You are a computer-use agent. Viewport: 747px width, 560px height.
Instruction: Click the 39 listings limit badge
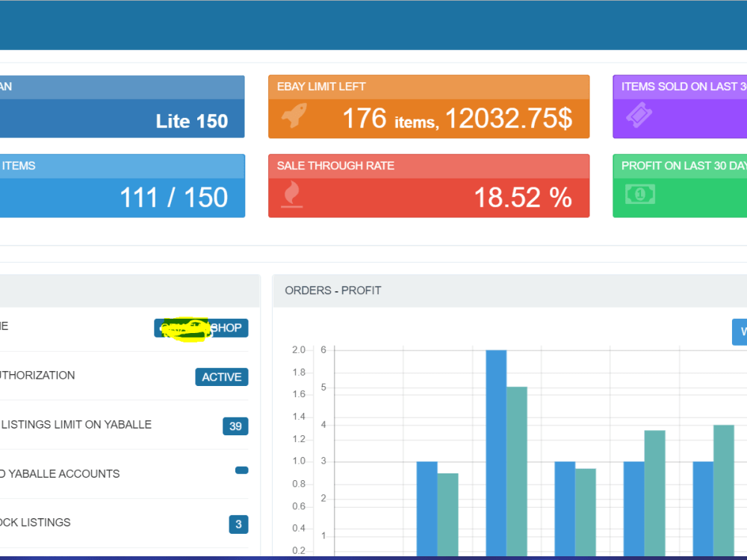tap(235, 426)
